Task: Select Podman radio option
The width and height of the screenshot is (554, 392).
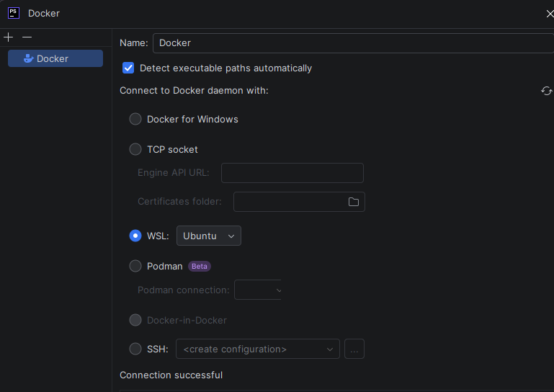Action: (135, 266)
